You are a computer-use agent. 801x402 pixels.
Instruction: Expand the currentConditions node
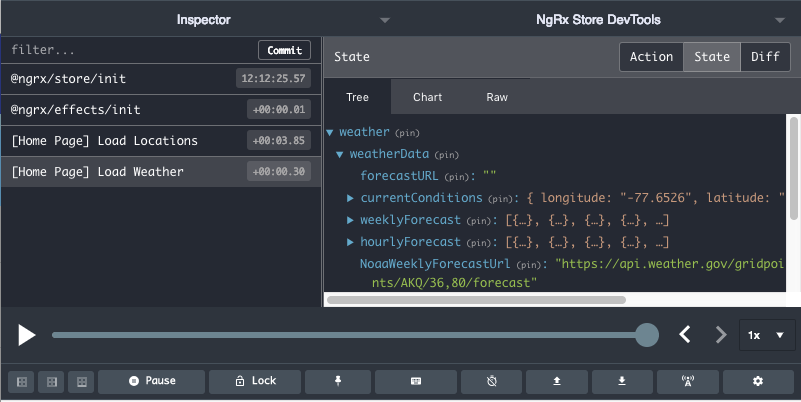(350, 198)
